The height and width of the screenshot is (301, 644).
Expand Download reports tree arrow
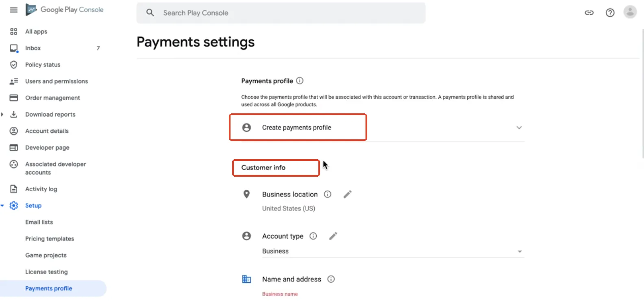point(2,115)
